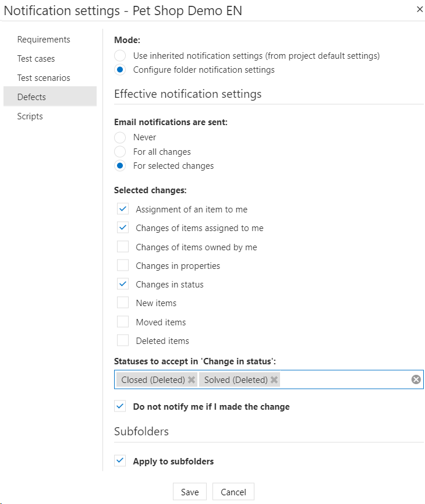Choose For all changes option

[120, 152]
